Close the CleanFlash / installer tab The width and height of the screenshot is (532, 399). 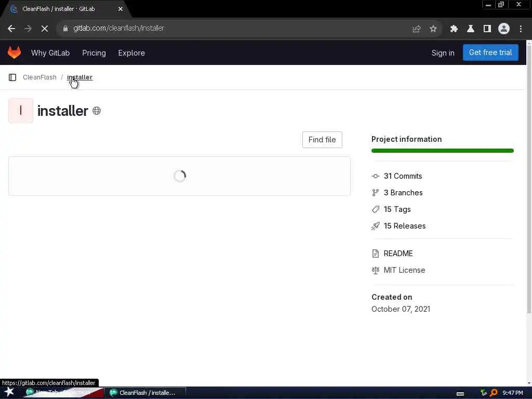[x=121, y=9]
